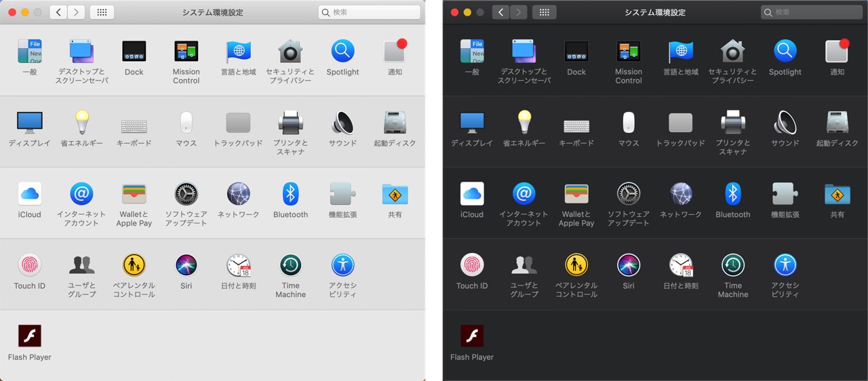Click the 検索 search field in dark window
The width and height of the screenshot is (868, 381).
pyautogui.click(x=812, y=12)
